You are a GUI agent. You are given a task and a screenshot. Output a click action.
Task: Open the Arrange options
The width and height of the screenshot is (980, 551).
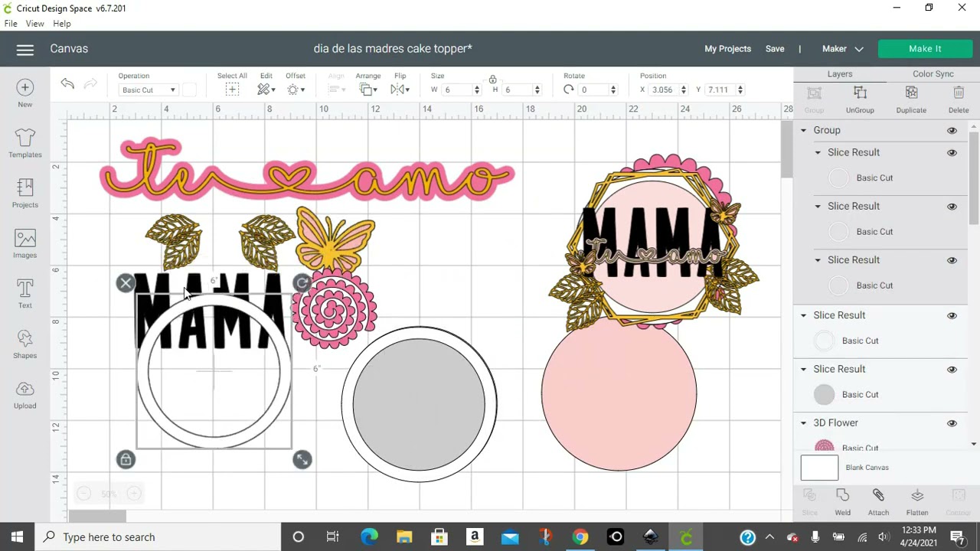tap(368, 90)
